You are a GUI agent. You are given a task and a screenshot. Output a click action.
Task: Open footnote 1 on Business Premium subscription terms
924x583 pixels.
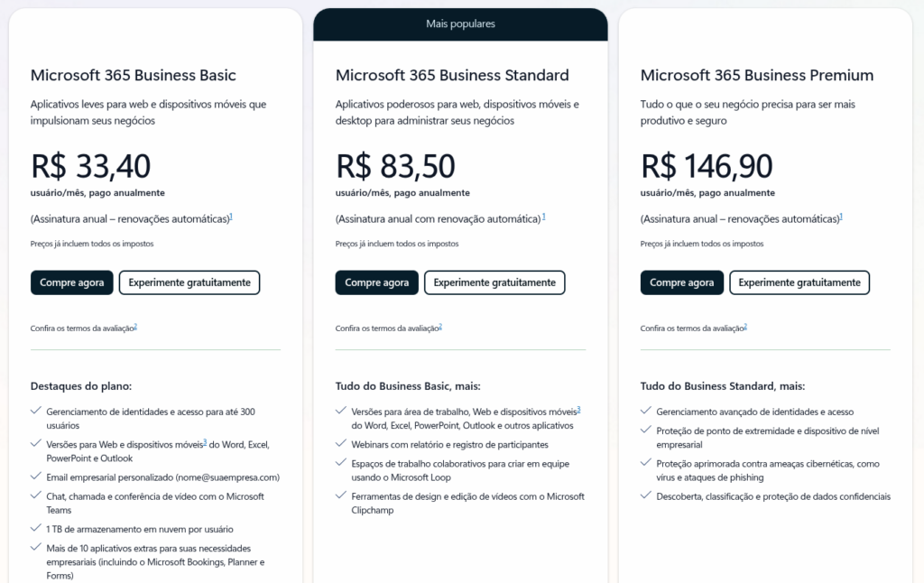pos(842,215)
